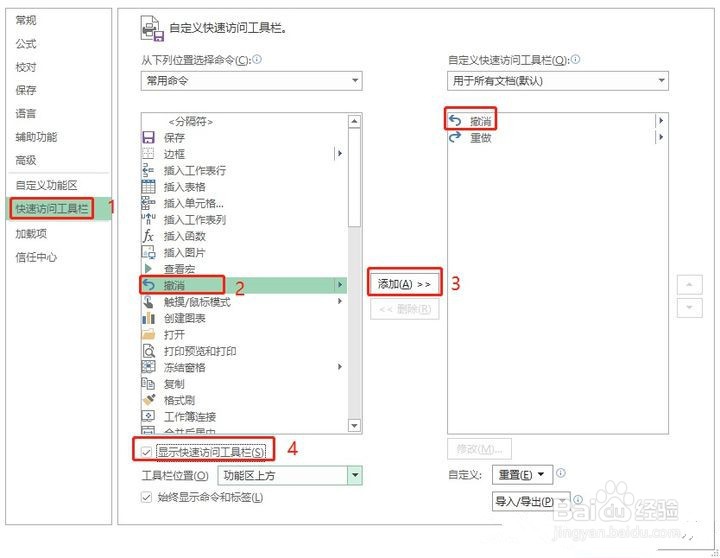Open the 语言 category
720x558 pixels.
[x=26, y=113]
